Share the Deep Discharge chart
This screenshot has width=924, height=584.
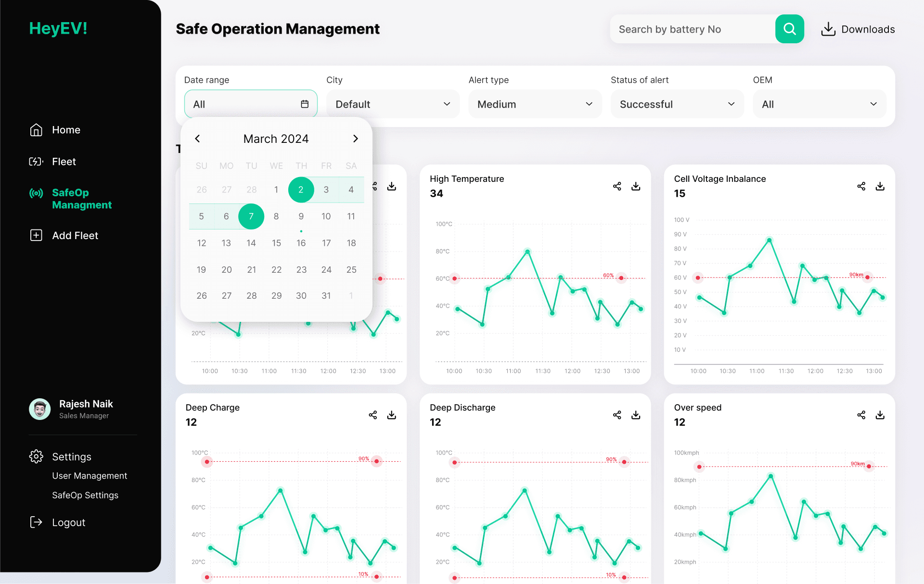617,415
